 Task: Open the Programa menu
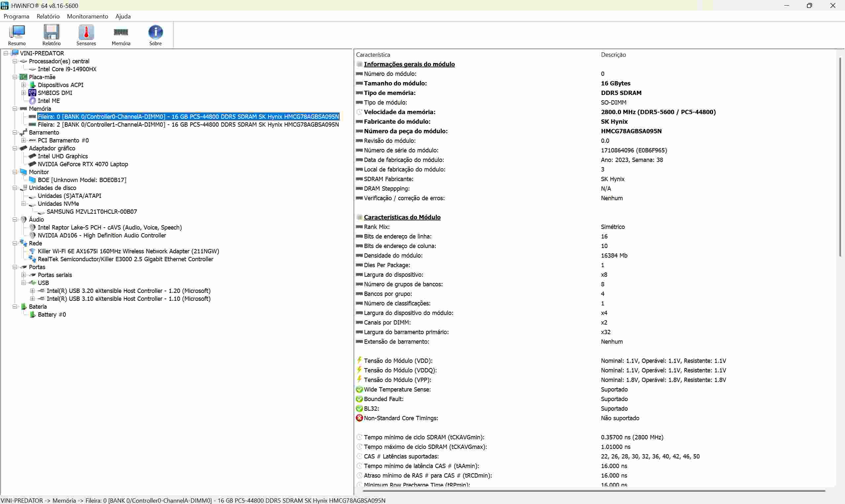click(x=16, y=16)
